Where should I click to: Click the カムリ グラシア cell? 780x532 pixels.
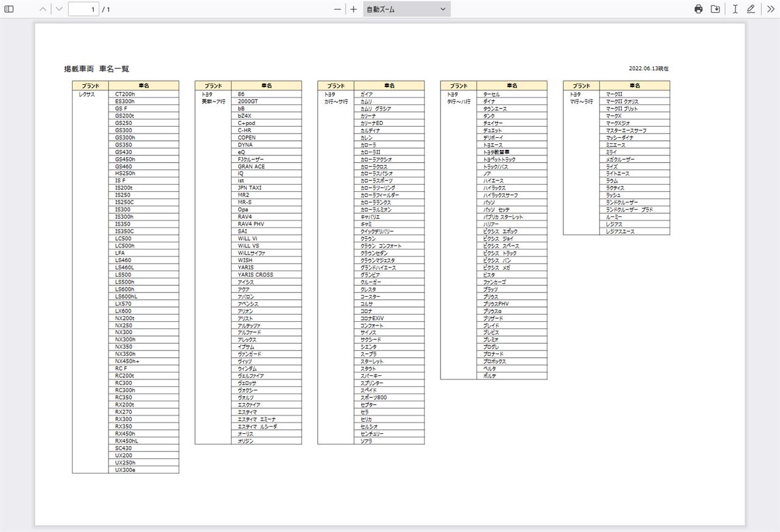(389, 108)
